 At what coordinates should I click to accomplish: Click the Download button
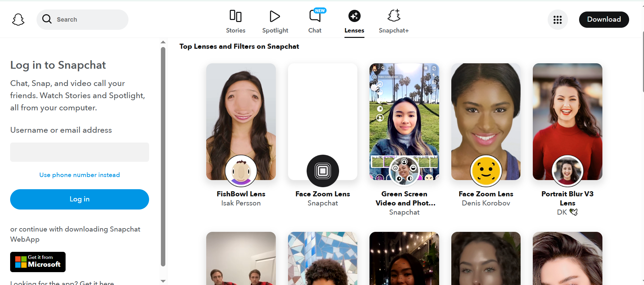604,20
